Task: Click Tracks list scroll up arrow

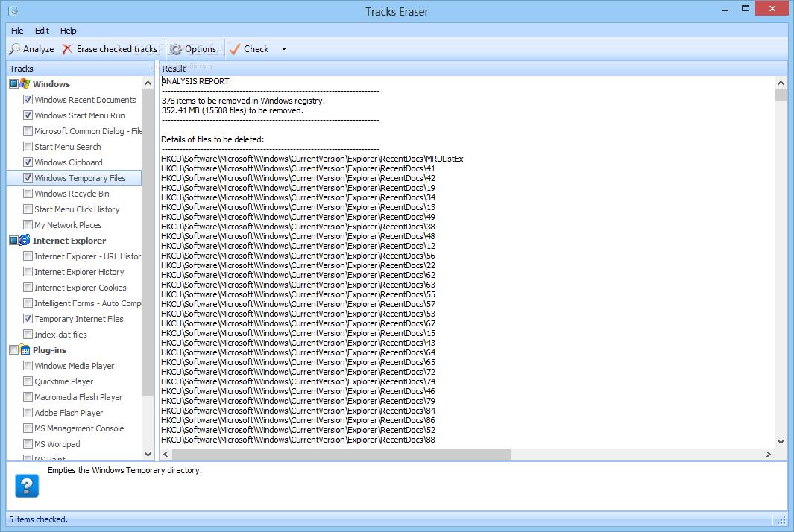Action: (x=148, y=83)
